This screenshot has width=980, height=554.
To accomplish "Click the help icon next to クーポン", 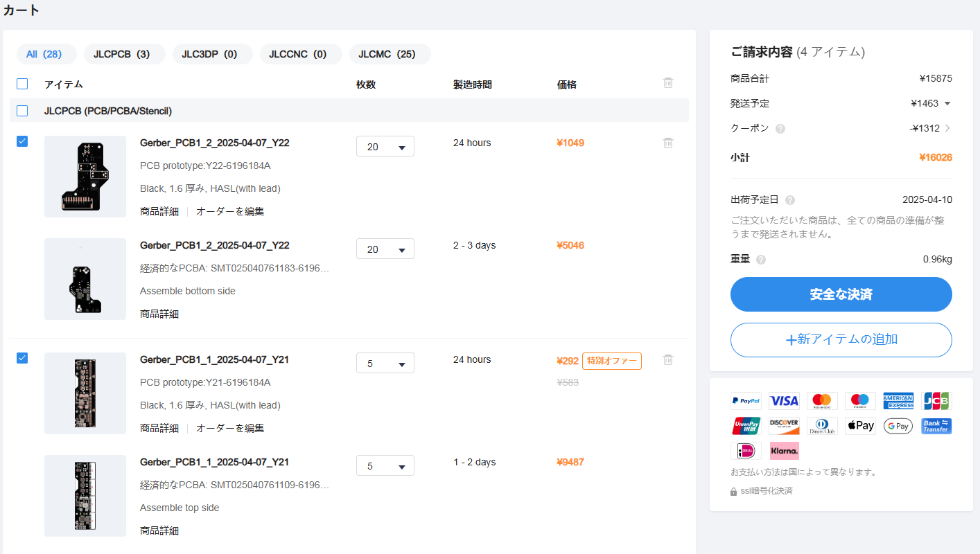I will click(x=780, y=129).
